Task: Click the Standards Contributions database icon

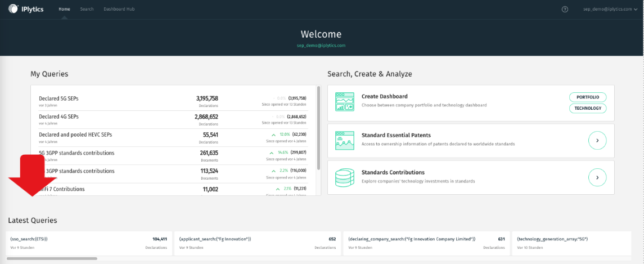Action: tap(344, 177)
